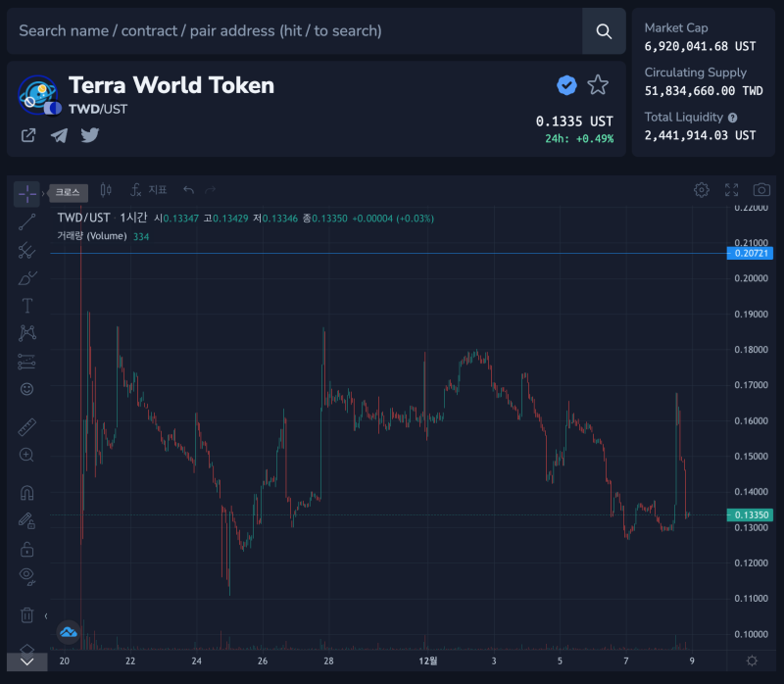Toggle stay in drawing mode
The width and height of the screenshot is (784, 684).
pos(27,521)
